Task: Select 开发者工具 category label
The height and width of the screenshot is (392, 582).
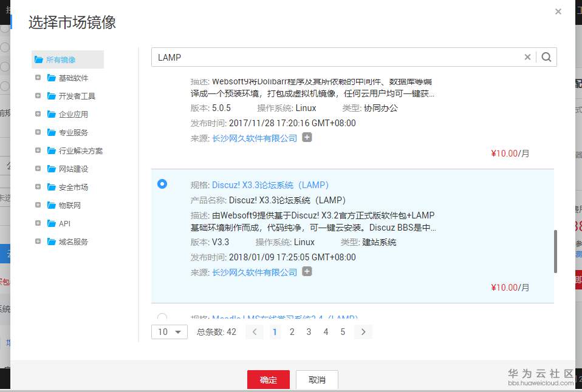Action: point(77,96)
